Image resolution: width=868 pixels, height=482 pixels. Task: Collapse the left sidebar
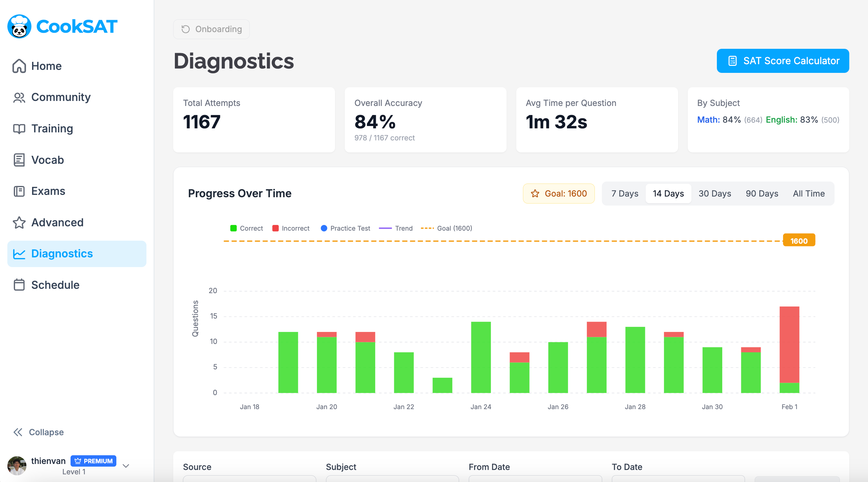coord(38,432)
